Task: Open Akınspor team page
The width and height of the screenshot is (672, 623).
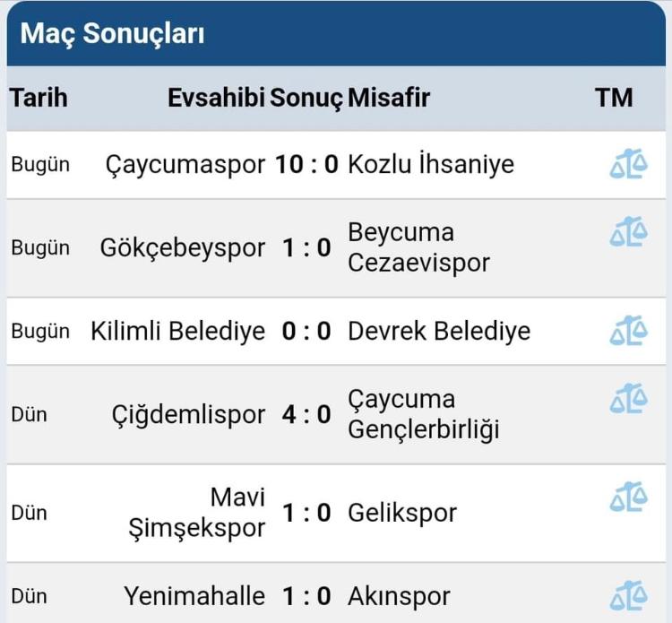Action: (399, 596)
